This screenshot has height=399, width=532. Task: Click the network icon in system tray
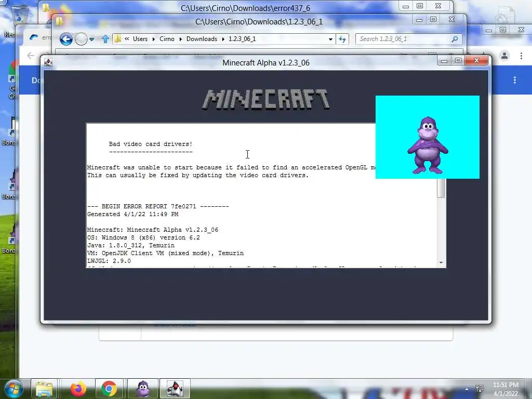(x=480, y=389)
